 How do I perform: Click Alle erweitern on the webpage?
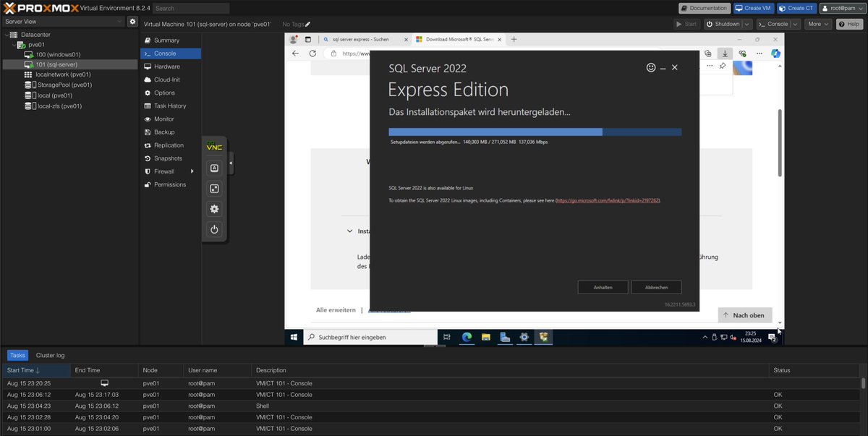336,310
